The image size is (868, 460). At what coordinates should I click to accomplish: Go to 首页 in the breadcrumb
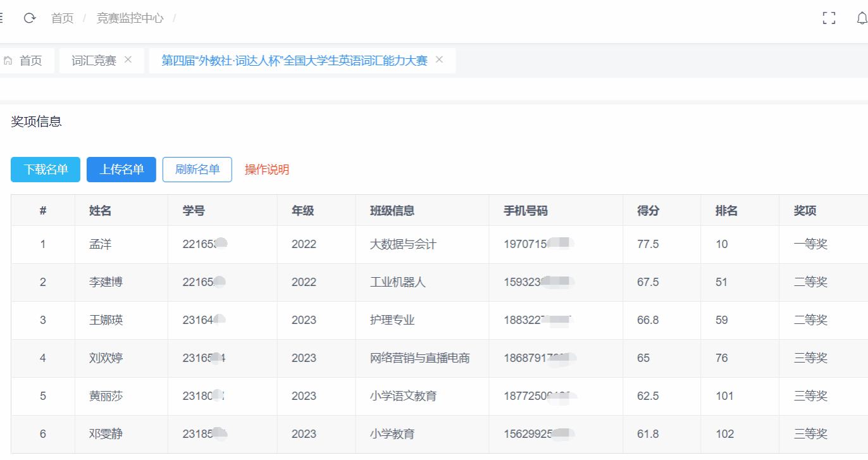click(62, 18)
